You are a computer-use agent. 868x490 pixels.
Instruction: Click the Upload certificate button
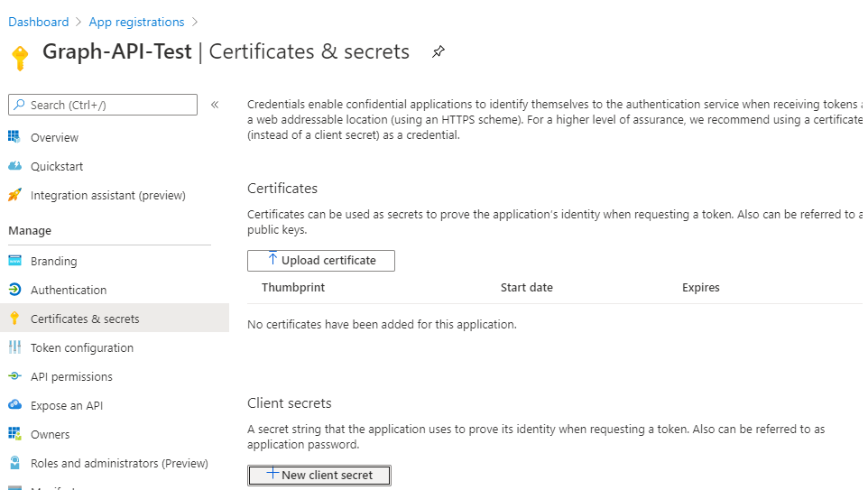(321, 260)
